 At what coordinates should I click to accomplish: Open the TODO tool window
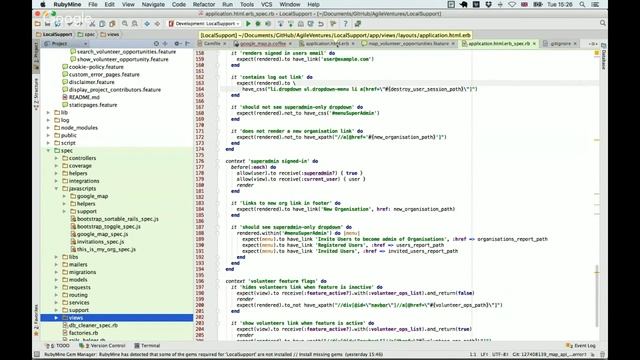pyautogui.click(x=58, y=346)
